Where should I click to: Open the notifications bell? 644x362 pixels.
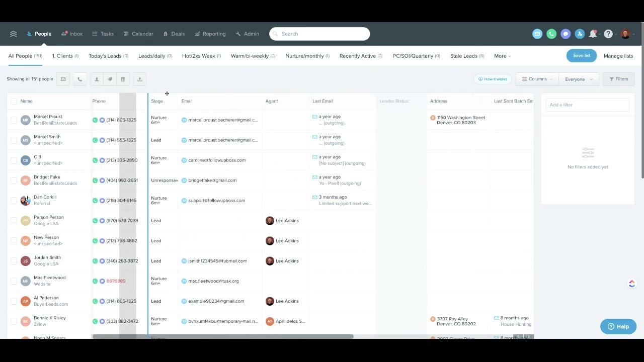[x=593, y=34]
